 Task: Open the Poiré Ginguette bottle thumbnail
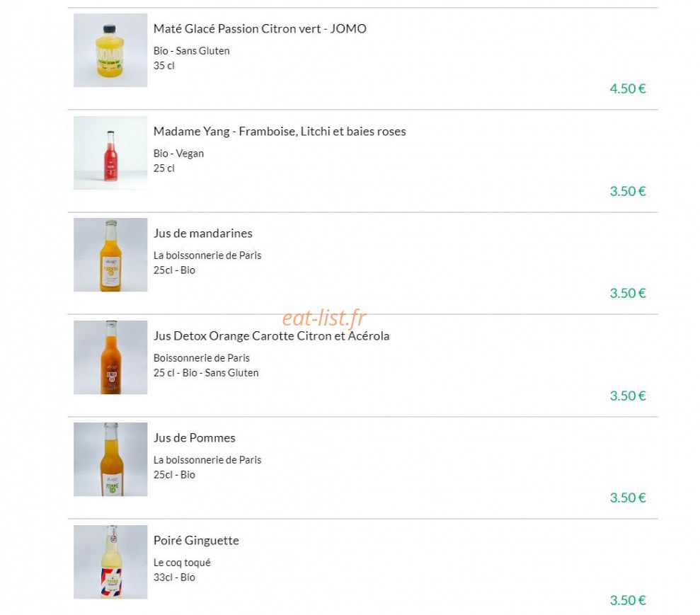pos(110,562)
